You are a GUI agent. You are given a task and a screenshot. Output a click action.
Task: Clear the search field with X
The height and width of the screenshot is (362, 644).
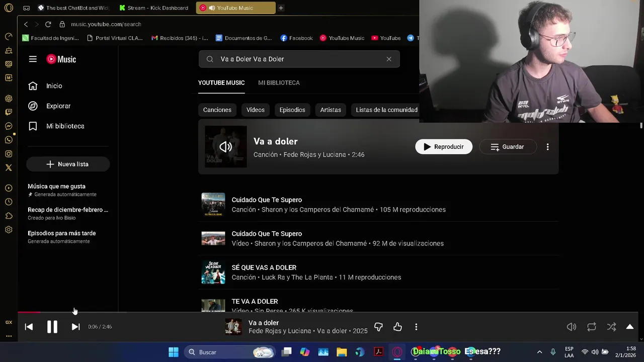pyautogui.click(x=389, y=59)
